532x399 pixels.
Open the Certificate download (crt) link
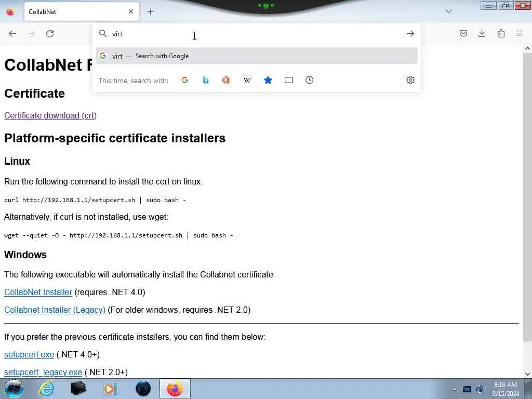click(x=50, y=116)
